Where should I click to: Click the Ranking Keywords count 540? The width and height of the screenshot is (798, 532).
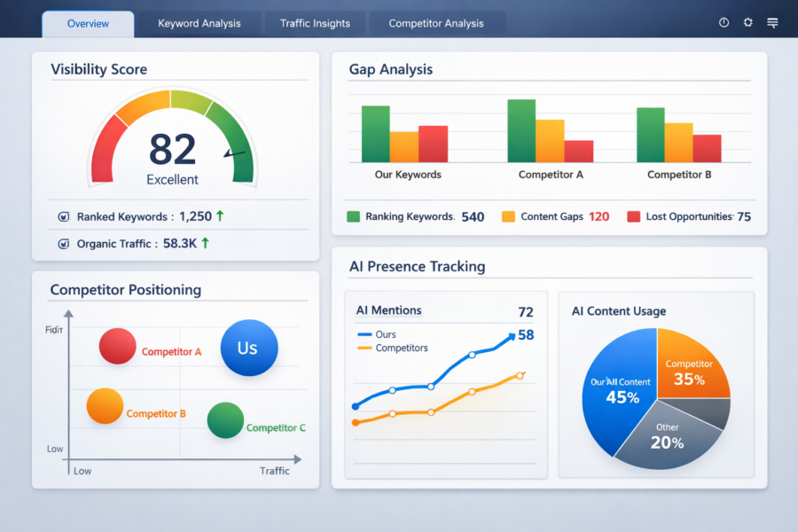[473, 217]
